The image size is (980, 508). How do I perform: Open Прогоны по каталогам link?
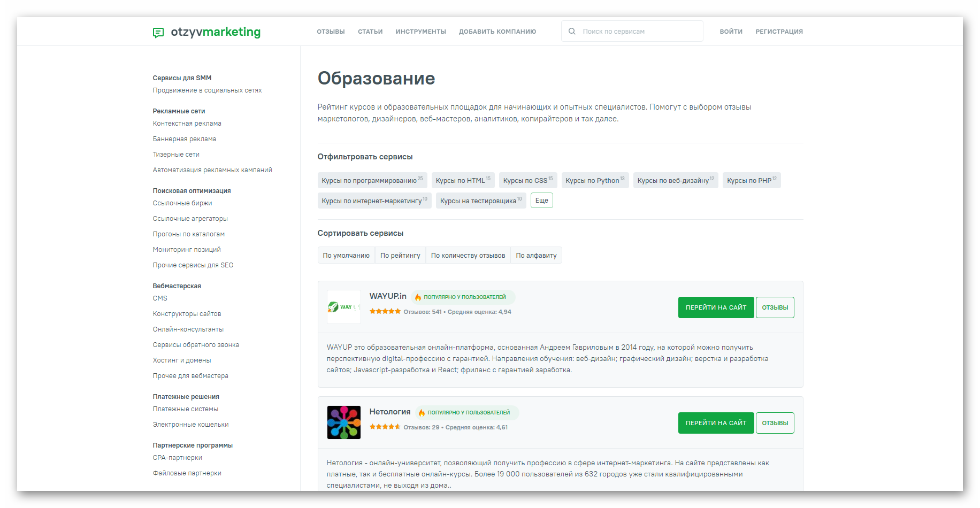pyautogui.click(x=188, y=234)
